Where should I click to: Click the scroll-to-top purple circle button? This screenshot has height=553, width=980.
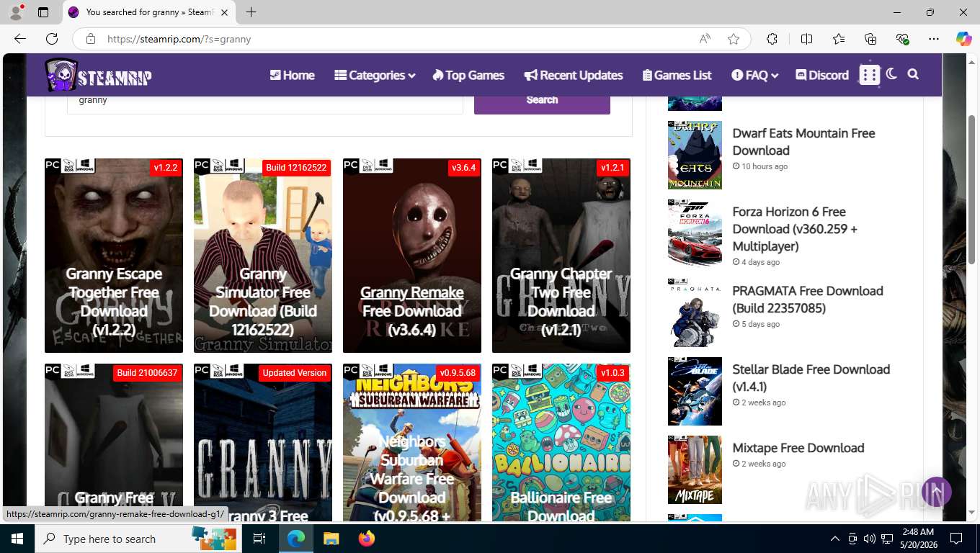(x=937, y=492)
